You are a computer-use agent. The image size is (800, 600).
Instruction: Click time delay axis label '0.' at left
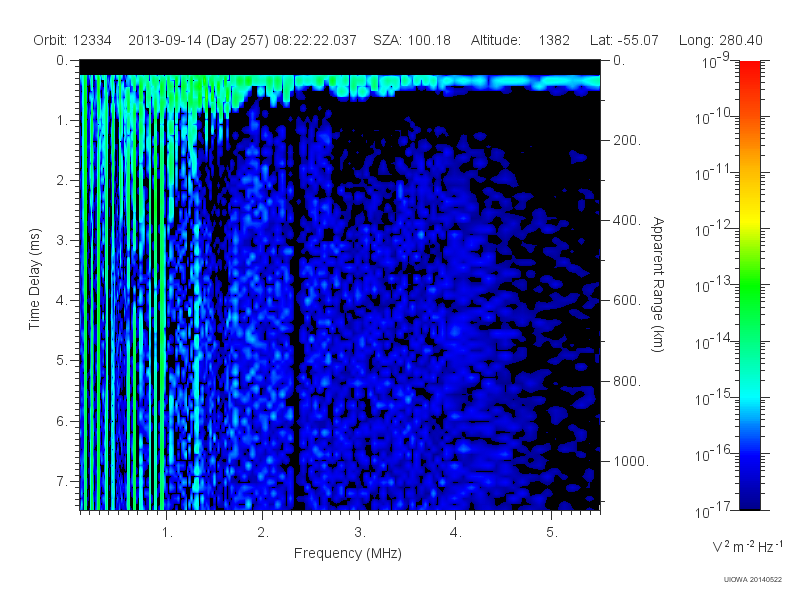coord(62,60)
